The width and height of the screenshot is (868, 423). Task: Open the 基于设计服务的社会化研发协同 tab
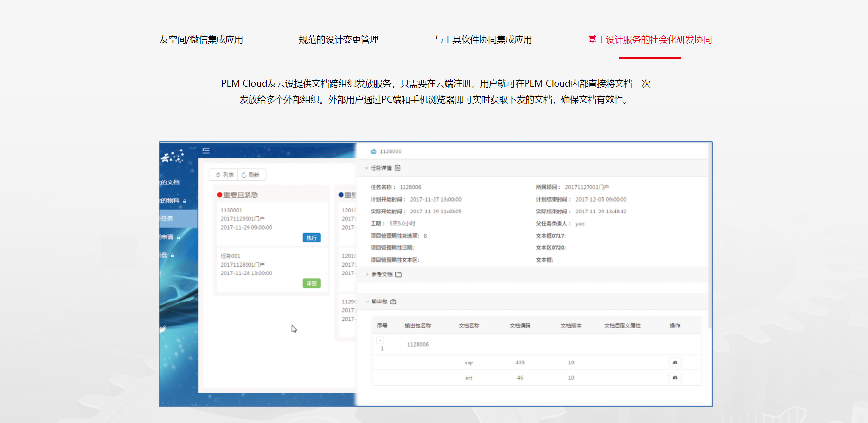[650, 40]
